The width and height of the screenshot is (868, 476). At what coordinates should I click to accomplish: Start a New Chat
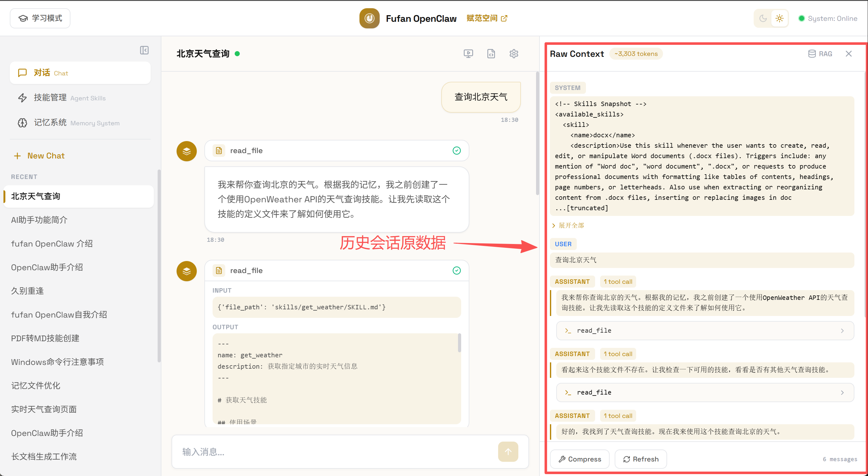(39, 156)
